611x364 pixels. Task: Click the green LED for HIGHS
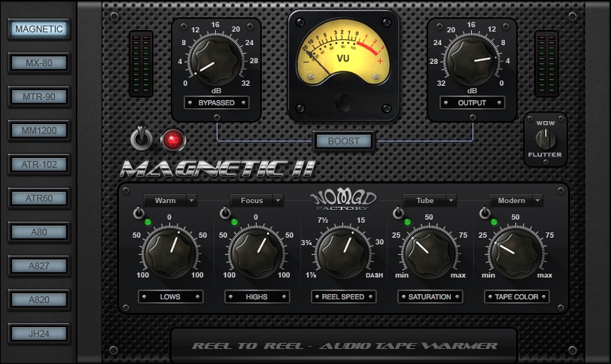click(x=234, y=223)
